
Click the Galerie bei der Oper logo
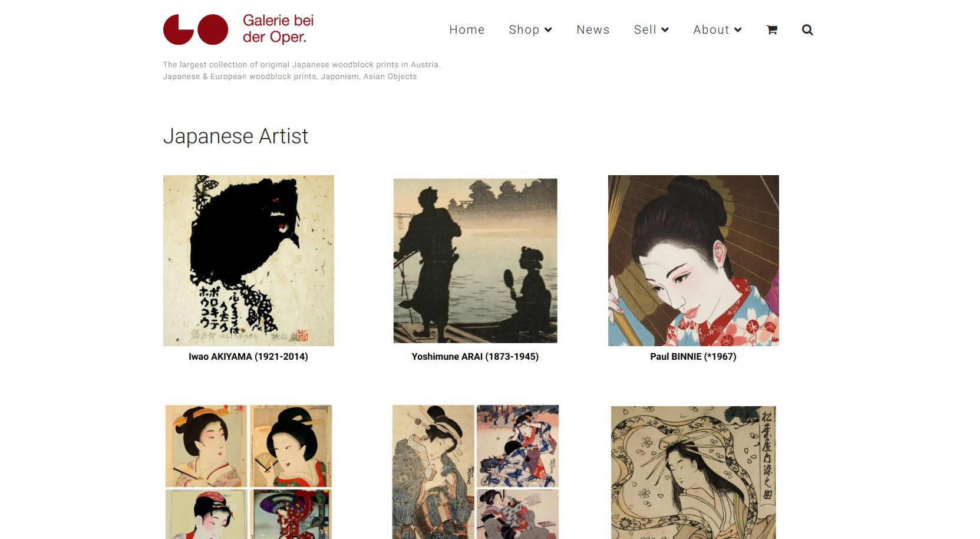pyautogui.click(x=195, y=29)
